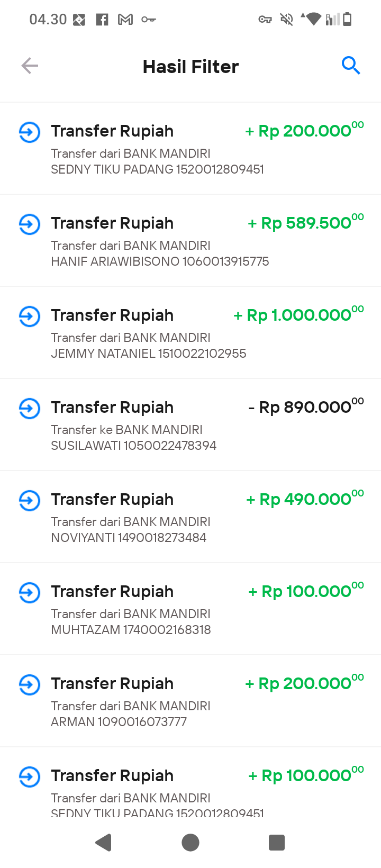Tap transfer icon beside MUHTAZAM entry

(30, 592)
